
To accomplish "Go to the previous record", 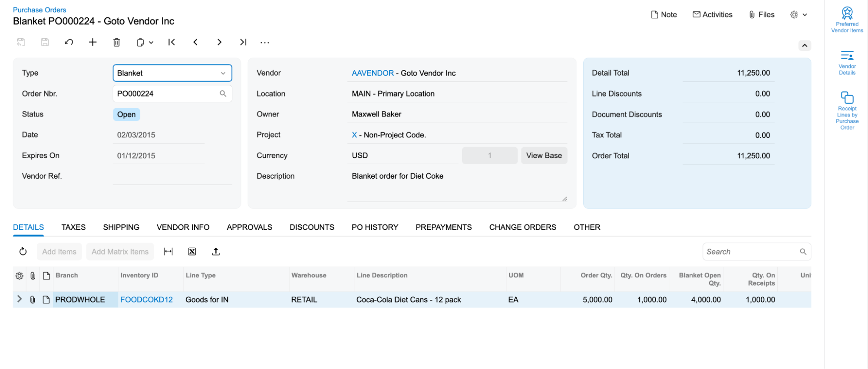I will click(x=195, y=42).
